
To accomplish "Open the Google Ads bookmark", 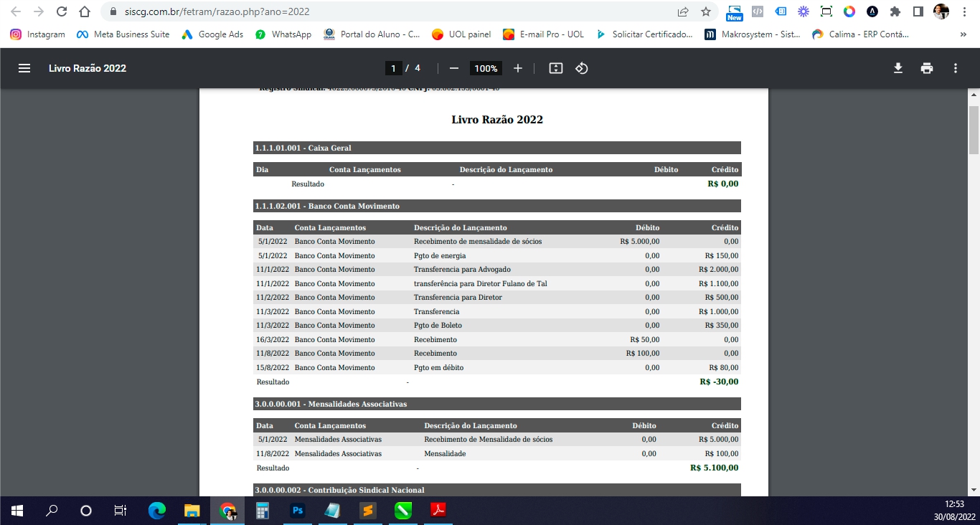I will (x=212, y=34).
